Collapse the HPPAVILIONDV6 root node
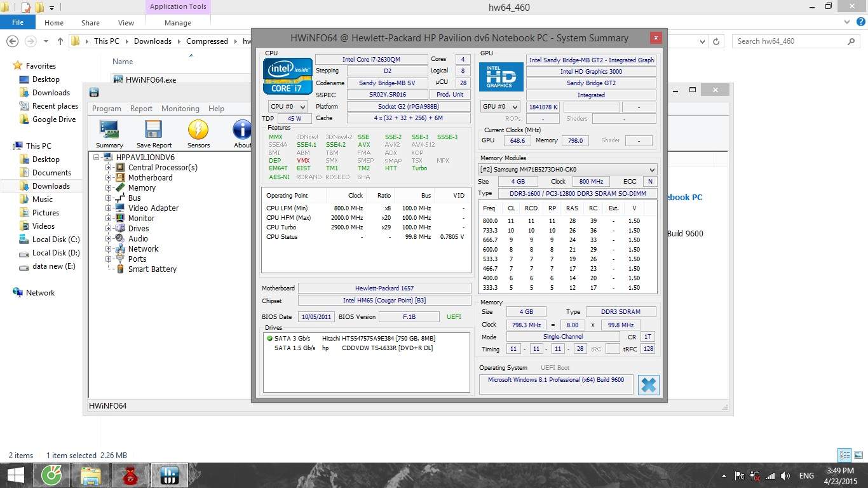 [97, 158]
